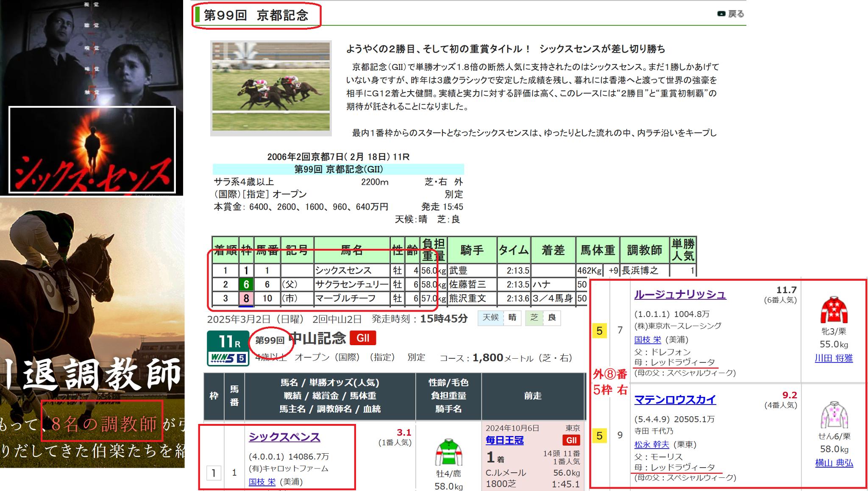
Task: Click the シックス・センス movie poster image
Action: pyautogui.click(x=92, y=98)
